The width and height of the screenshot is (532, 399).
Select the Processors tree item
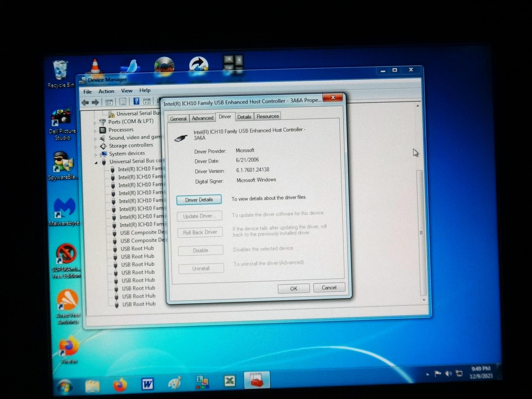tap(121, 130)
